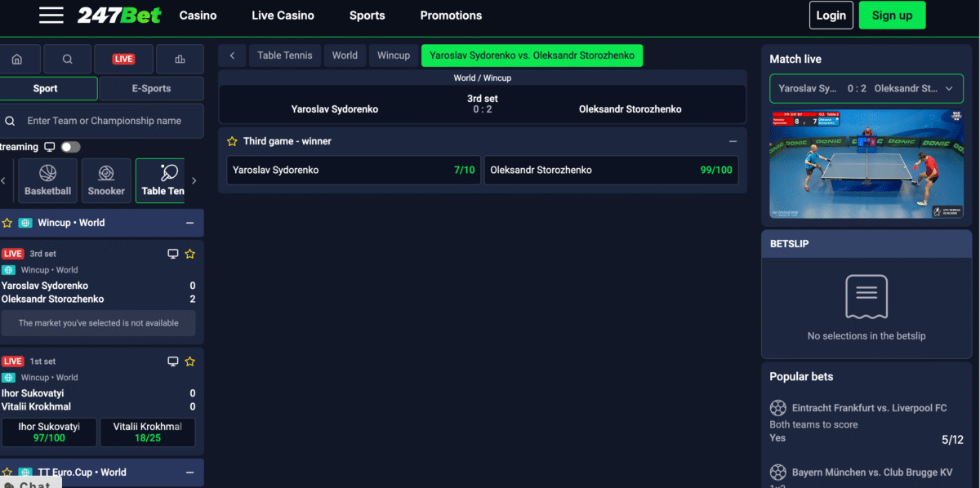Star the Ihor Sukovatyi match as favorite
This screenshot has height=488, width=980.
pos(190,362)
